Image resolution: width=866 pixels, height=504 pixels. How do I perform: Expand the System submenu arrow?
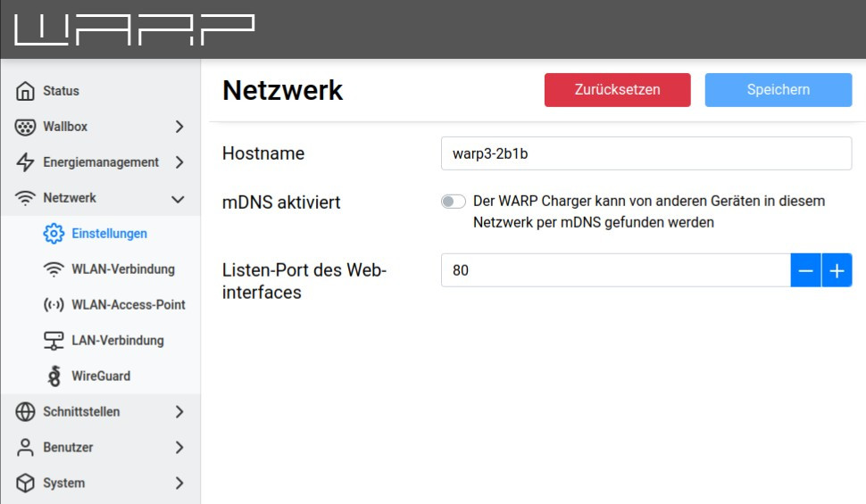(179, 483)
